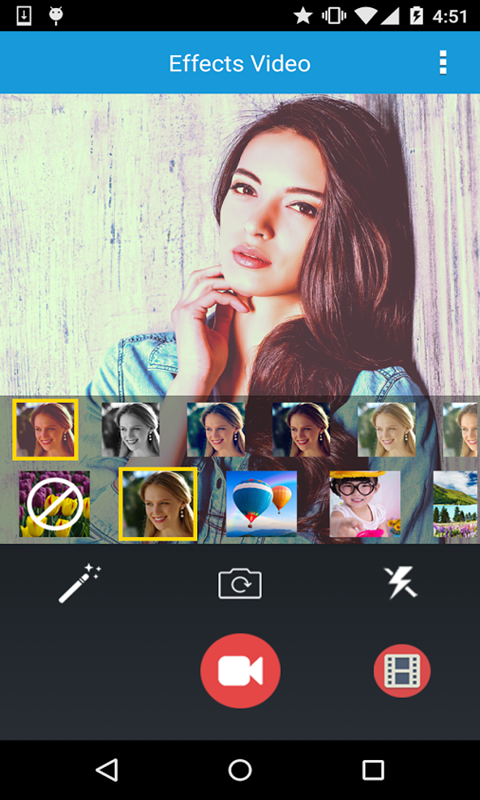The width and height of the screenshot is (480, 800).
Task: Tap the Effects Video title
Action: coord(240,63)
